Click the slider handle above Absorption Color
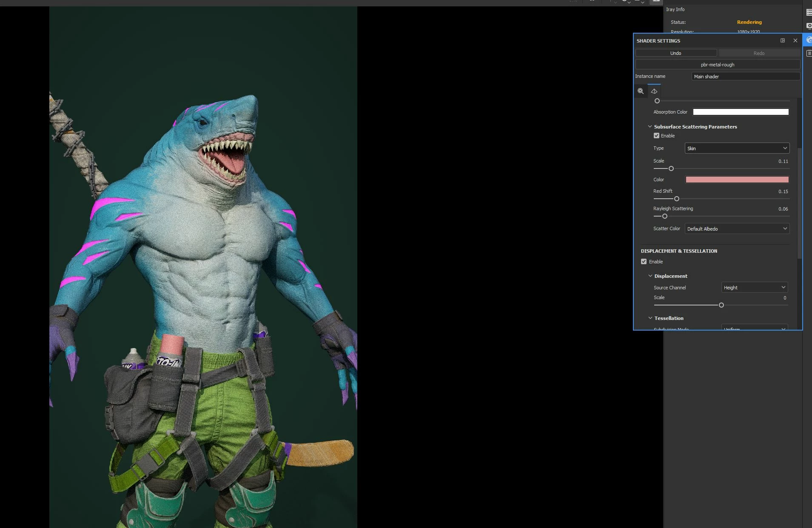The height and width of the screenshot is (528, 812). [657, 101]
